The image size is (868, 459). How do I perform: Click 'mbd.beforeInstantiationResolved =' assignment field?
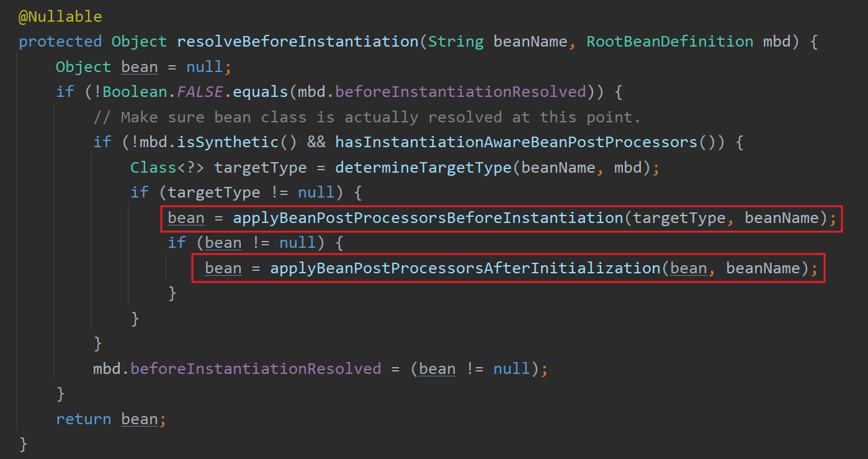point(256,369)
